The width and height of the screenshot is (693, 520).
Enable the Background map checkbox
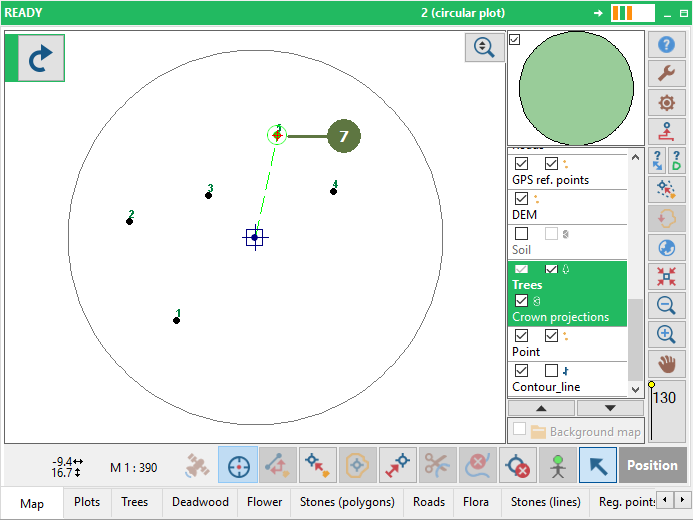520,429
